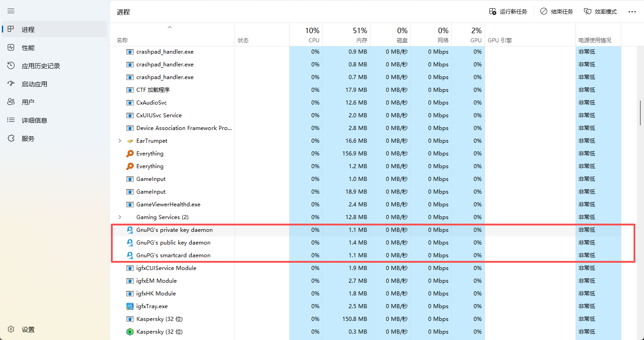The width and height of the screenshot is (644, 340).
Task: Click 运行新任务 button
Action: 508,11
